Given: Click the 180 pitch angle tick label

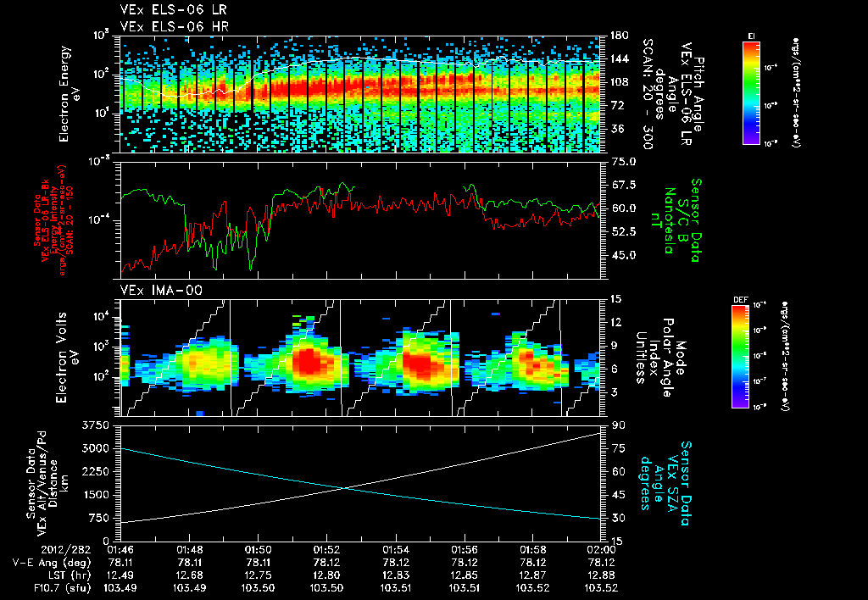Looking at the screenshot, I should pos(619,36).
